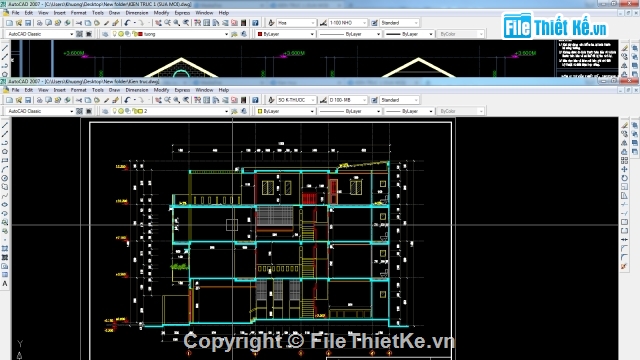Screen dimensions: 640x360
Task: Open File menu in Kien truc window
Action: (16, 90)
